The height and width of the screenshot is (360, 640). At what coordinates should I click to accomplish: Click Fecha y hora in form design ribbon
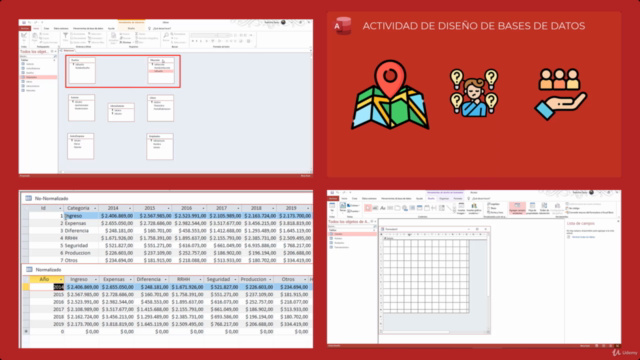(495, 212)
